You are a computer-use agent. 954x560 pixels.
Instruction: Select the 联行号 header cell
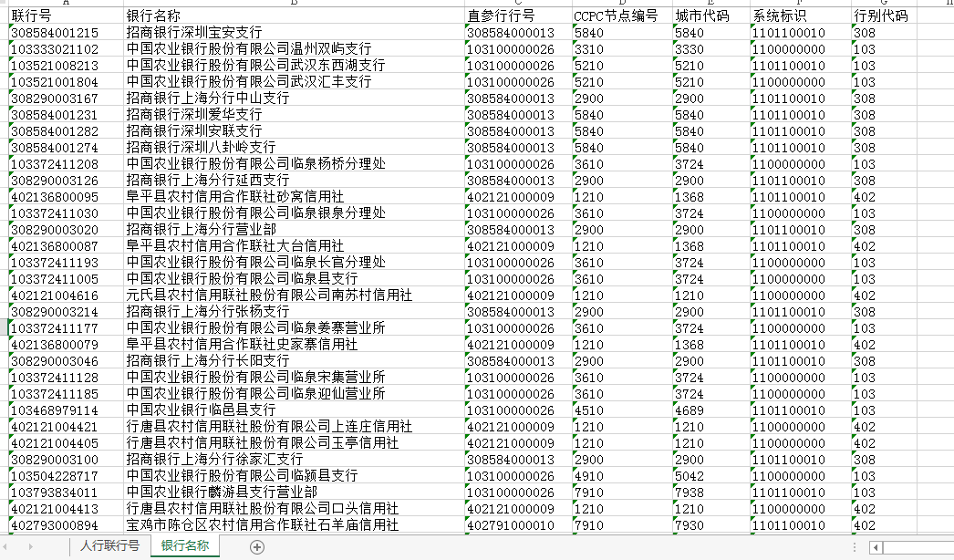coord(65,16)
